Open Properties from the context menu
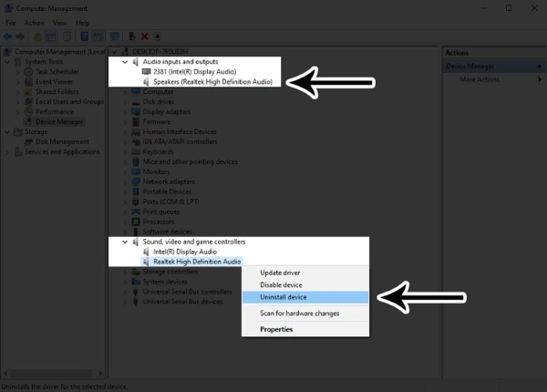Screen dimensions: 547x392 coord(305,329)
